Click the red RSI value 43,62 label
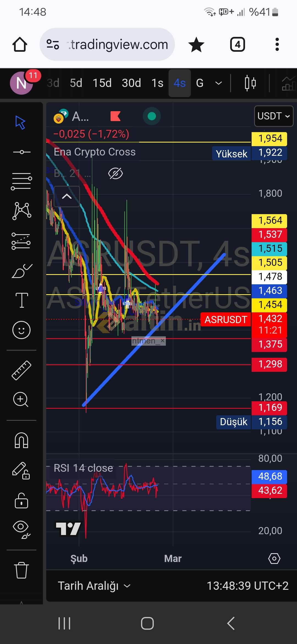 [x=269, y=491]
